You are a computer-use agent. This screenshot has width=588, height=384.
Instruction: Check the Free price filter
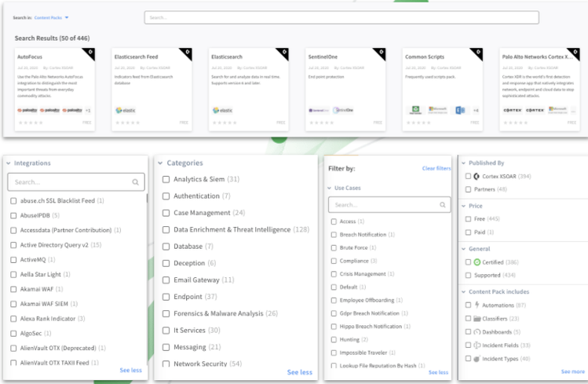(468, 219)
